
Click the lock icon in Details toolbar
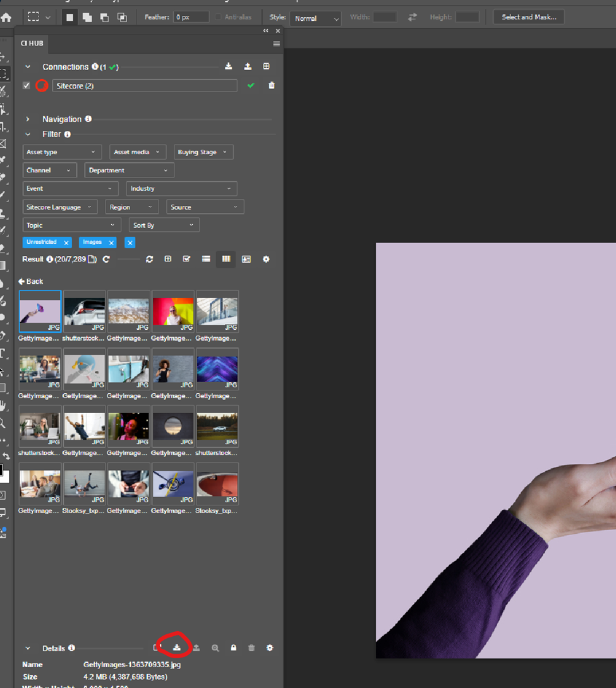click(x=233, y=648)
